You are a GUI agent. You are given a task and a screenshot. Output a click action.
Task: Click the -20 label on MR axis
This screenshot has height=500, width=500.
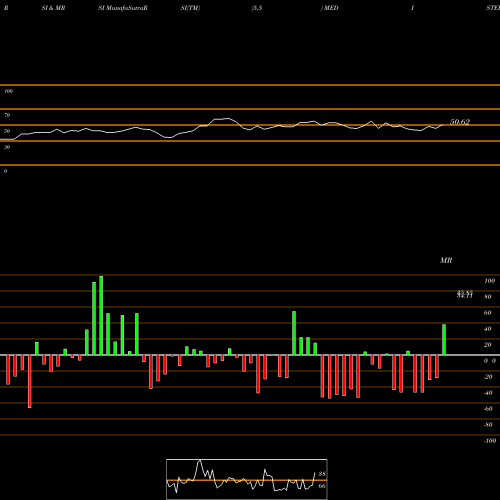point(488,377)
